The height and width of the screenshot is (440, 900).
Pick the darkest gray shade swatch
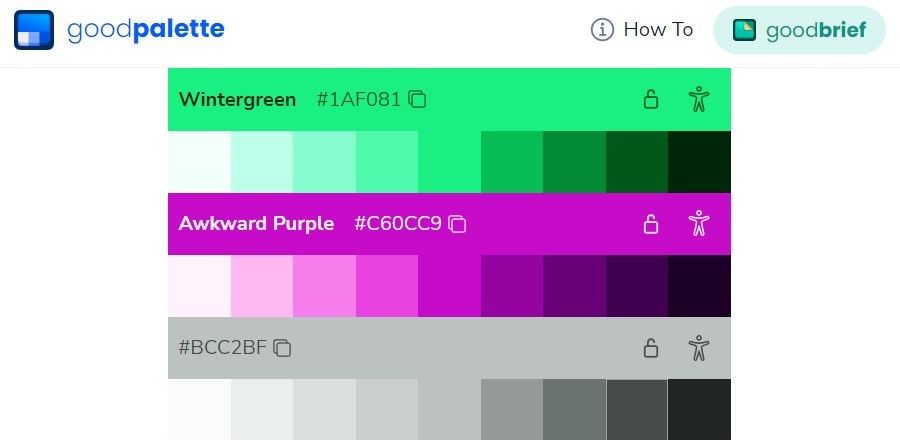699,409
